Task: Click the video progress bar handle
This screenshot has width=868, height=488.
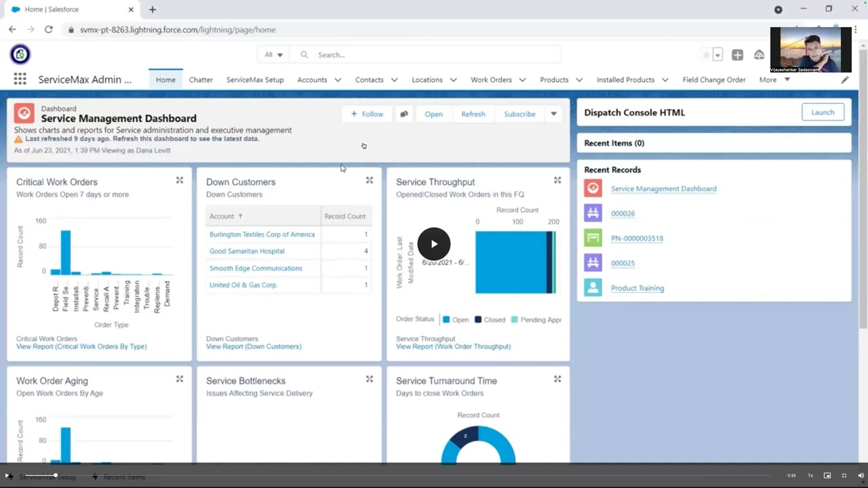Action: tap(56, 475)
